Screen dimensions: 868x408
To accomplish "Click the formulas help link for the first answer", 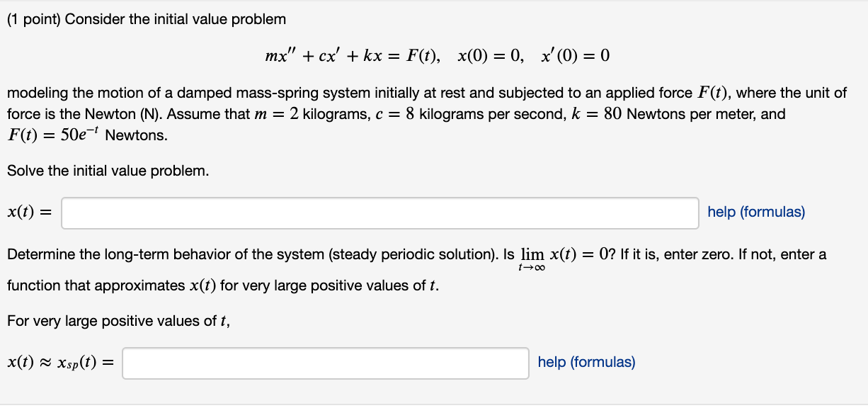I will click(754, 212).
